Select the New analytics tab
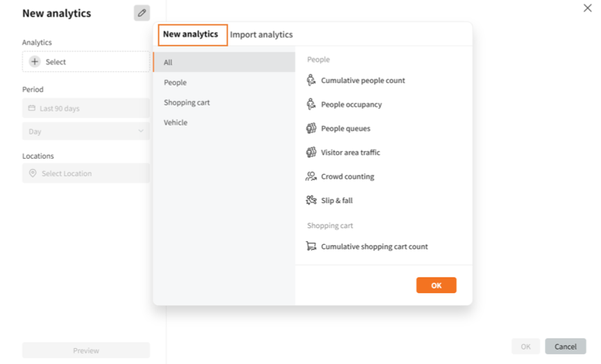The height and width of the screenshot is (364, 601). [191, 34]
